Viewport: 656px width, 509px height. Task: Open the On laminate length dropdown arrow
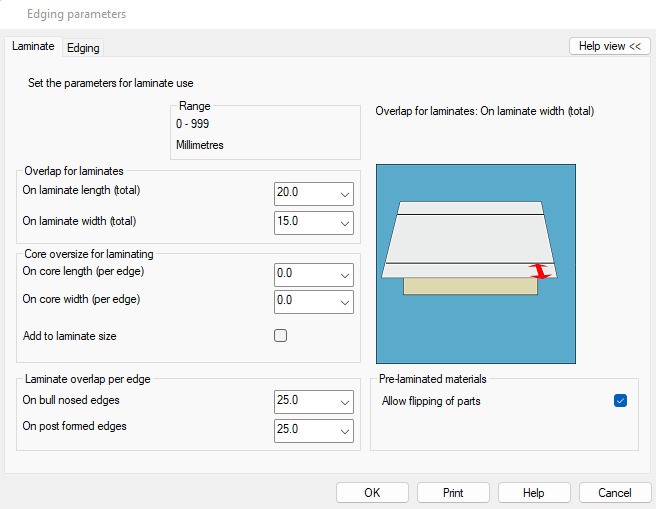pyautogui.click(x=345, y=194)
